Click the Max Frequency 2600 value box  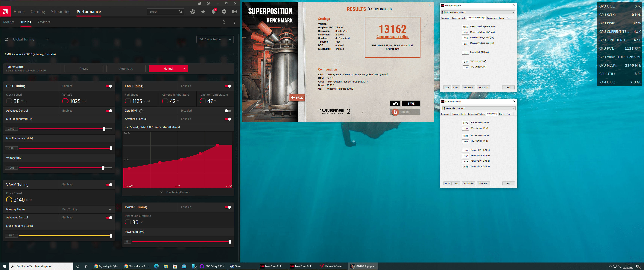pyautogui.click(x=11, y=148)
